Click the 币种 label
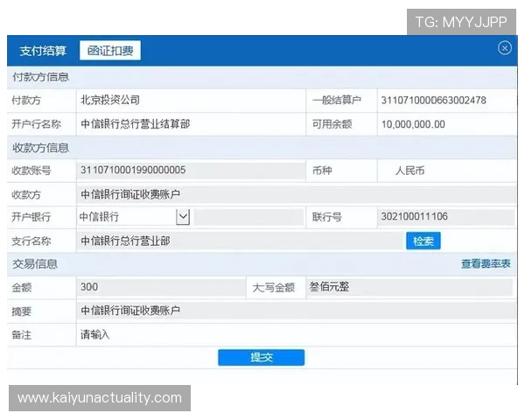 [x=322, y=171]
